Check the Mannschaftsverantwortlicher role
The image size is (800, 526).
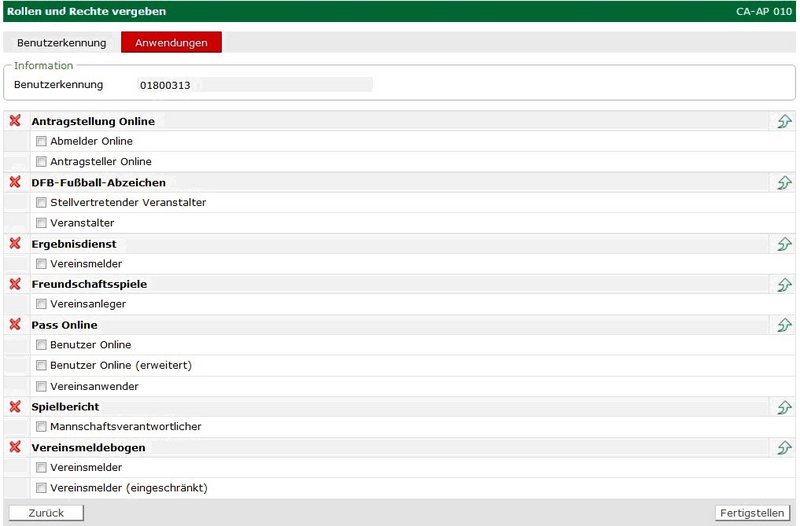tap(42, 427)
